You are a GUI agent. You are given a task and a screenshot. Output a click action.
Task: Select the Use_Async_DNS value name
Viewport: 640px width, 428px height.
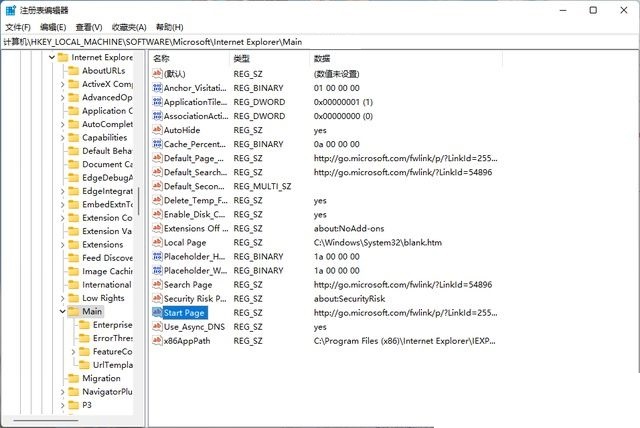tap(194, 327)
